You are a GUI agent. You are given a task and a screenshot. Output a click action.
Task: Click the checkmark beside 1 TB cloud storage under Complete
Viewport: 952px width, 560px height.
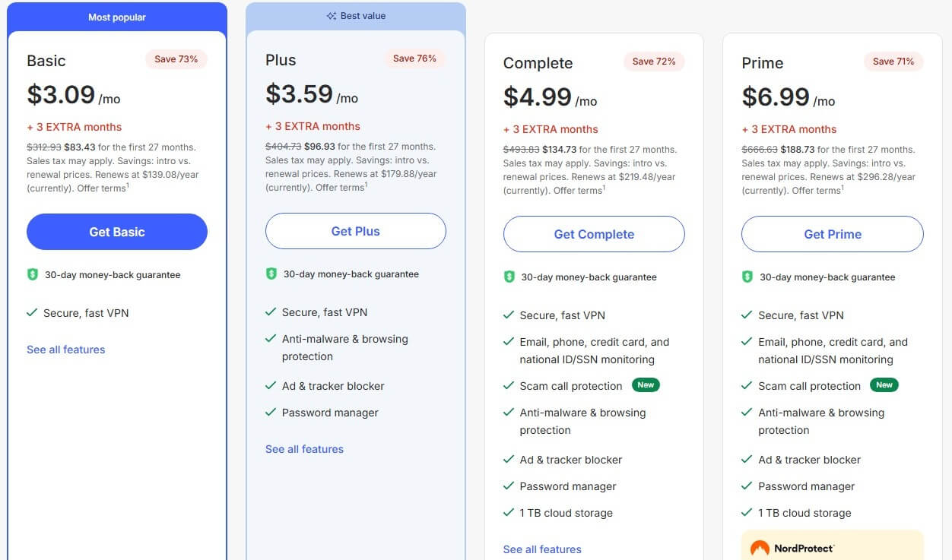(x=509, y=513)
